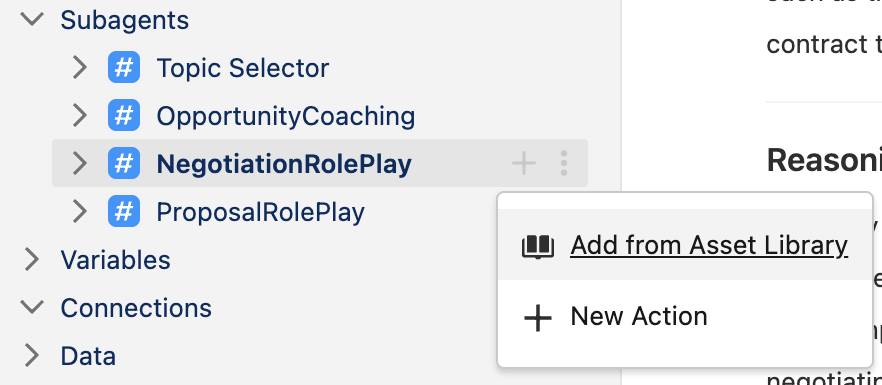Image resolution: width=882 pixels, height=385 pixels.
Task: Collapse the Connections section
Action: point(32,308)
